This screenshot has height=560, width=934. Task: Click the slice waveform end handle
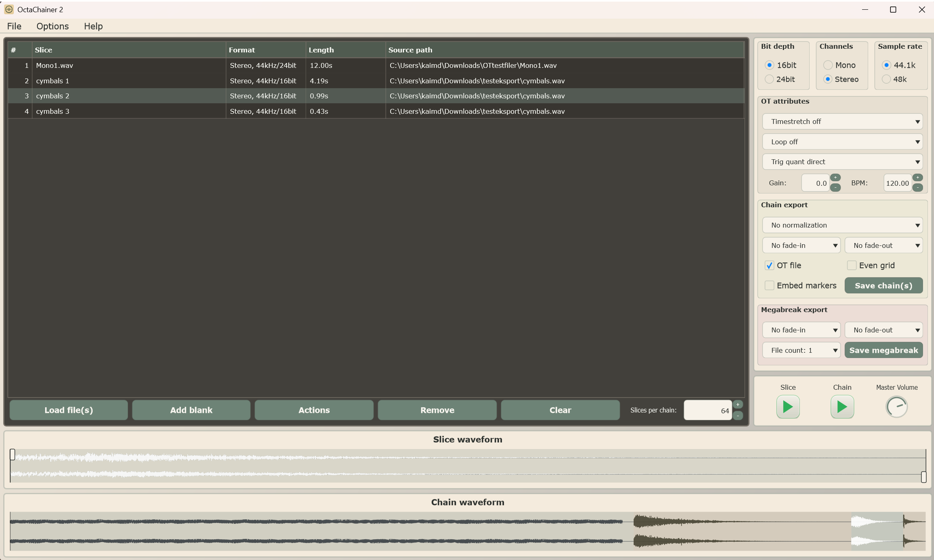[x=923, y=477]
